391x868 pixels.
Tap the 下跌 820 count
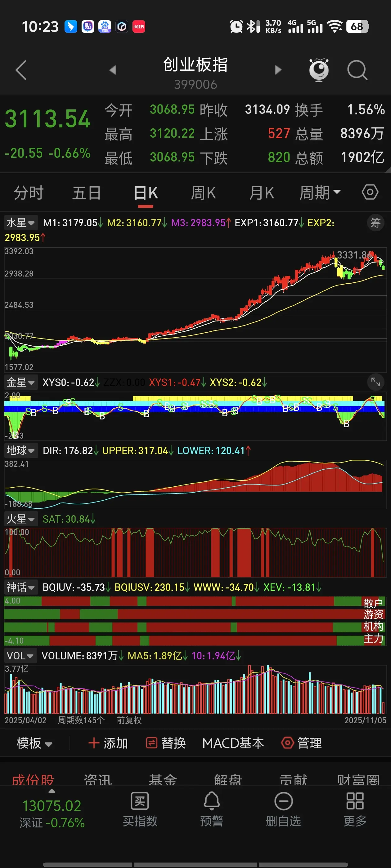coord(279,157)
